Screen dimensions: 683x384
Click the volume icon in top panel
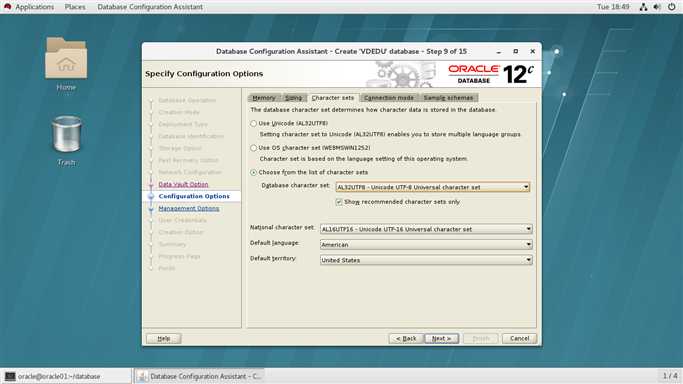pyautogui.click(x=657, y=7)
